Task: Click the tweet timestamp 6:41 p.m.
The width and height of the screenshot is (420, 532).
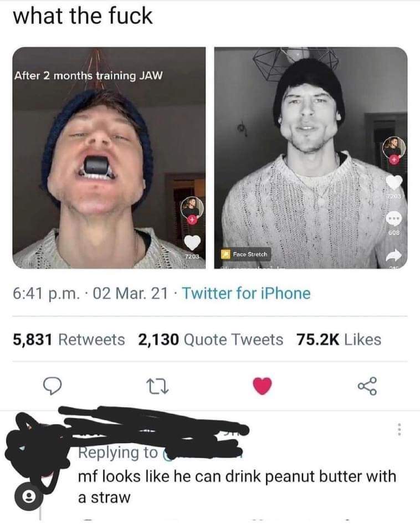Action: [x=47, y=294]
